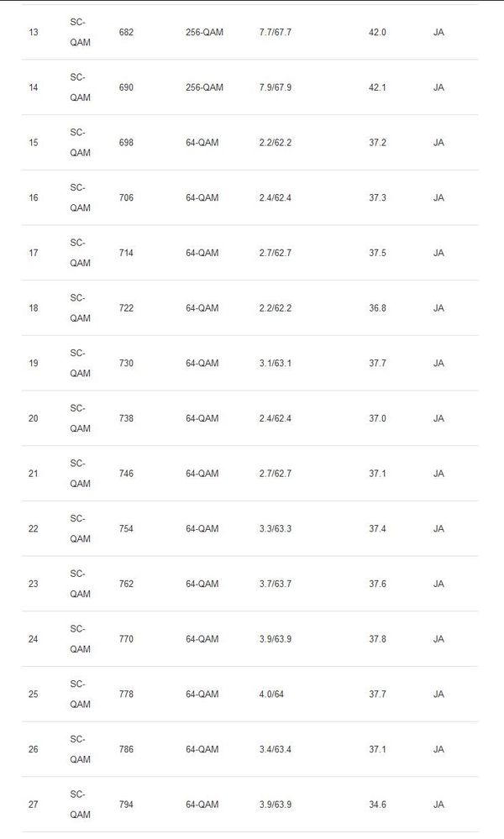
Task: Click JA status in channel 17 row
Action: click(438, 253)
